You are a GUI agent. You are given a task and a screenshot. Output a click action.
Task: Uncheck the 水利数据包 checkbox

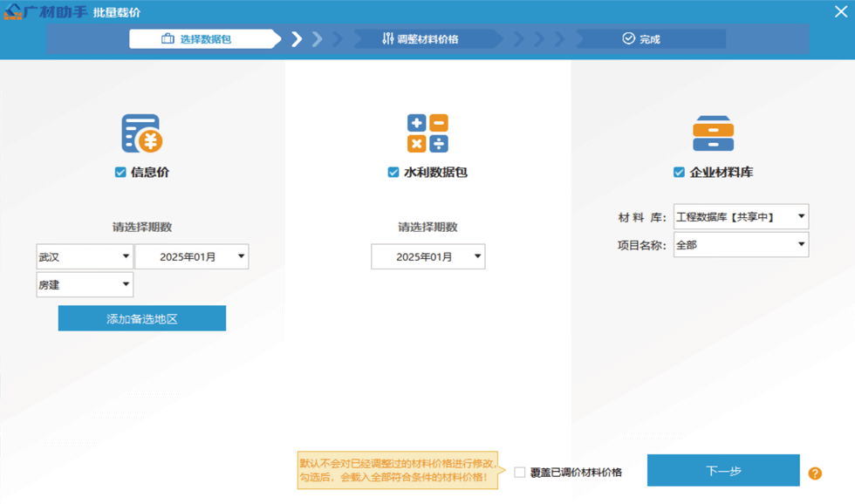[x=393, y=173]
